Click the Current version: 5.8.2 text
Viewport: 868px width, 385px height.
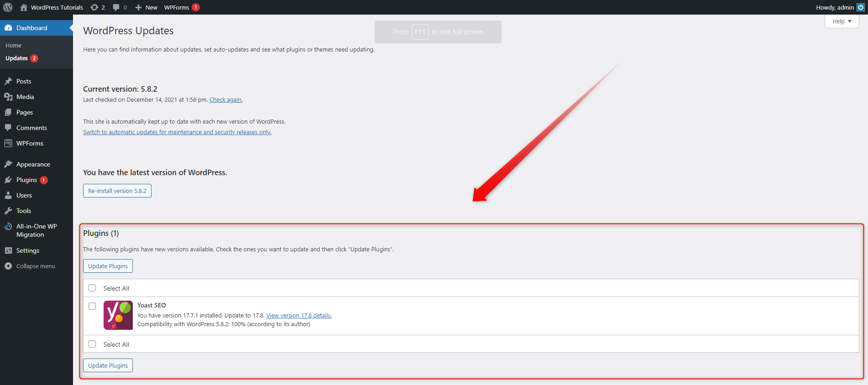pos(120,89)
